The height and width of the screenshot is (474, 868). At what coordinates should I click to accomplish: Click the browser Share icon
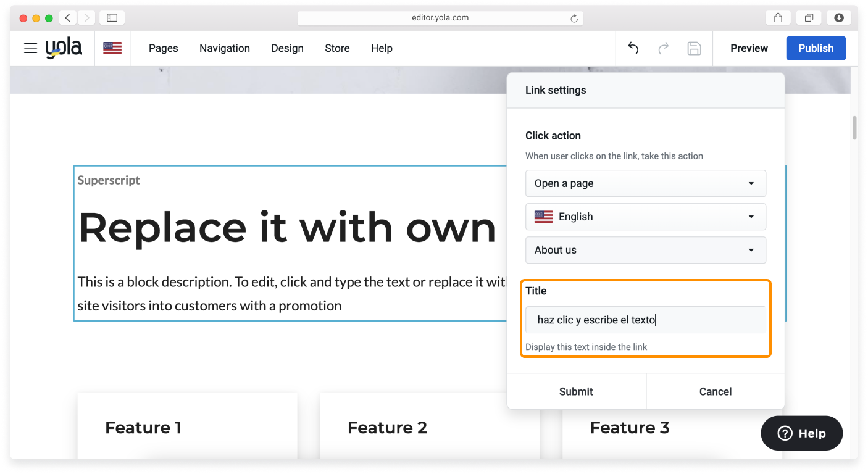[777, 17]
